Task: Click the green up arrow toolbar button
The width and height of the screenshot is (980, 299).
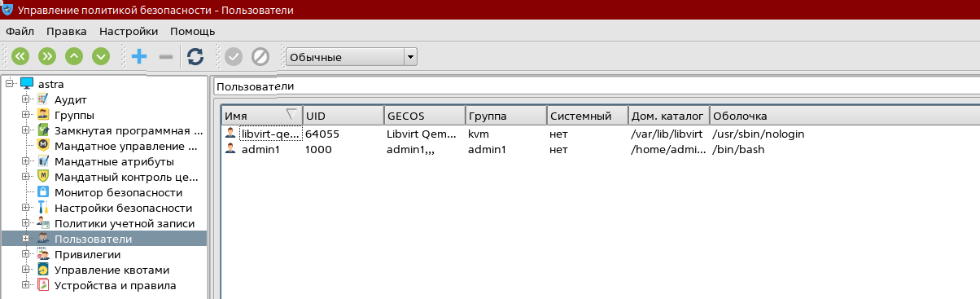Action: pos(74,56)
